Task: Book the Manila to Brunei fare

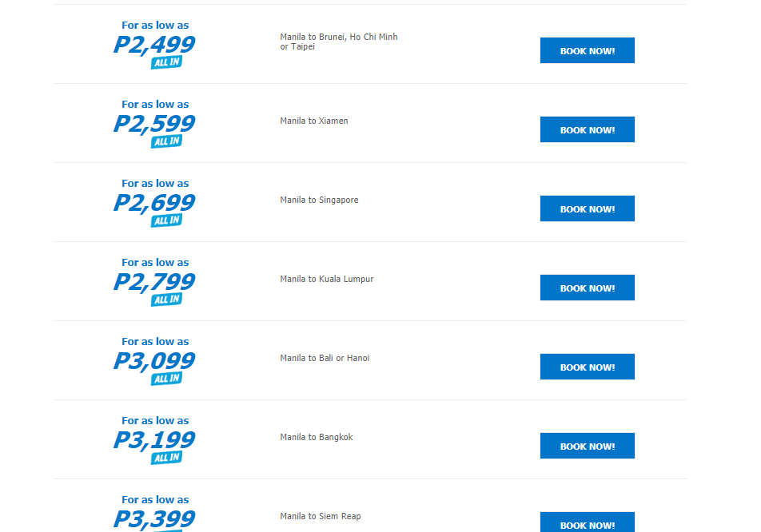Action: (x=588, y=50)
